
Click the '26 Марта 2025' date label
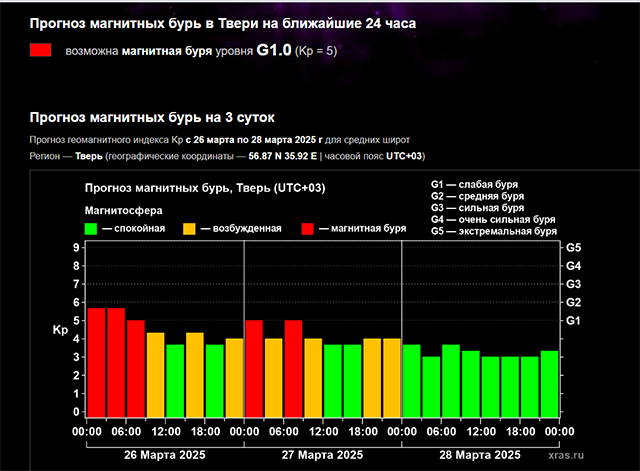165,455
